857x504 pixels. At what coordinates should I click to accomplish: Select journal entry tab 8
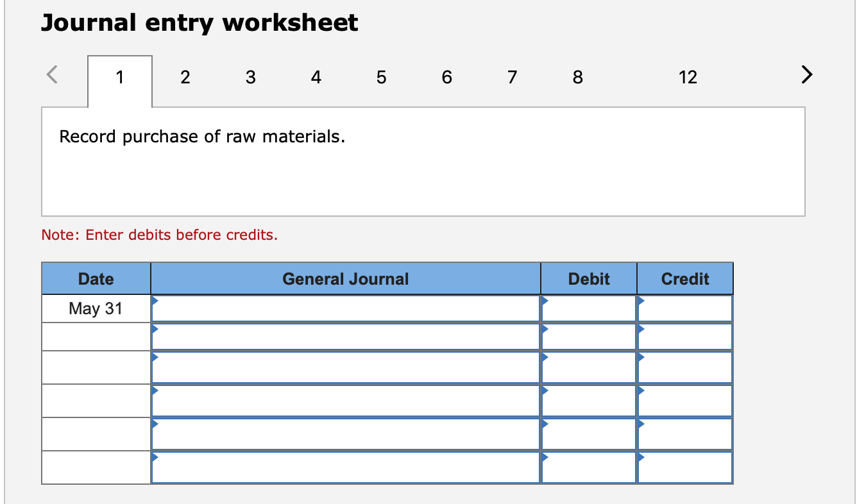(x=577, y=77)
